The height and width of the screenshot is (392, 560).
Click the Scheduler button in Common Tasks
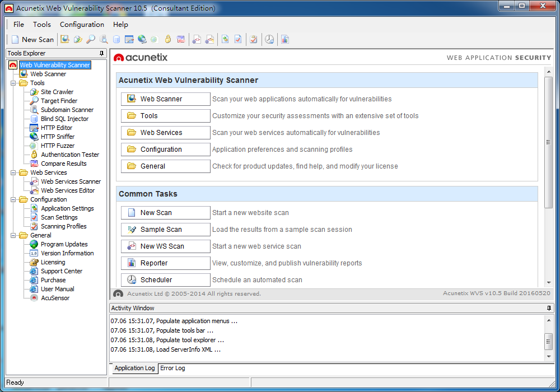coord(165,279)
